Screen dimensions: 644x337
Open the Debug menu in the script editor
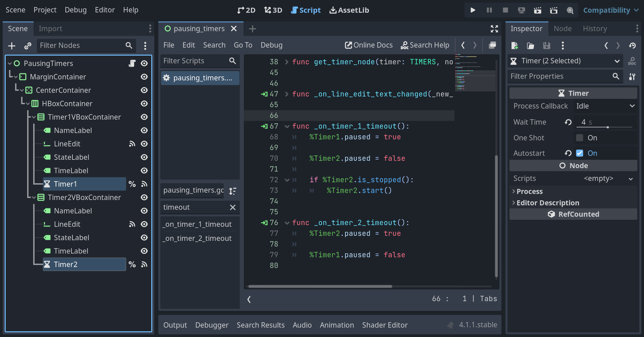coord(271,45)
